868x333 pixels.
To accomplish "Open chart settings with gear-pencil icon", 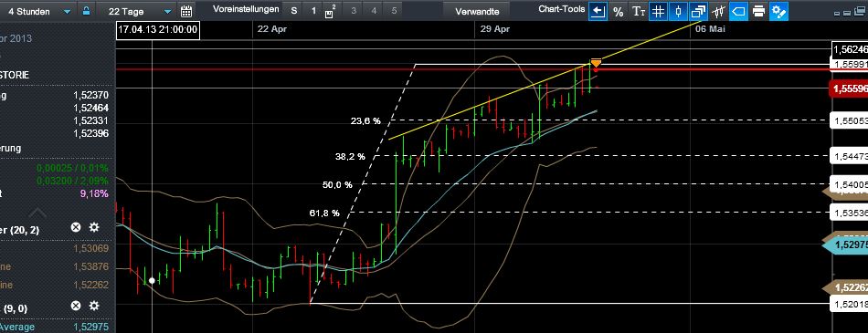I will pos(778,11).
